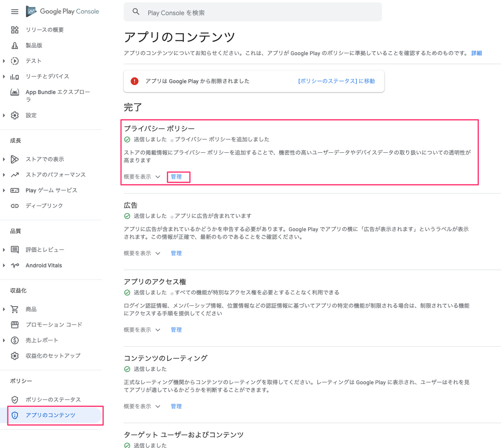Viewport: 501px width, 448px height.
Task: Click the Google Play Console logo
Action: [x=63, y=11]
